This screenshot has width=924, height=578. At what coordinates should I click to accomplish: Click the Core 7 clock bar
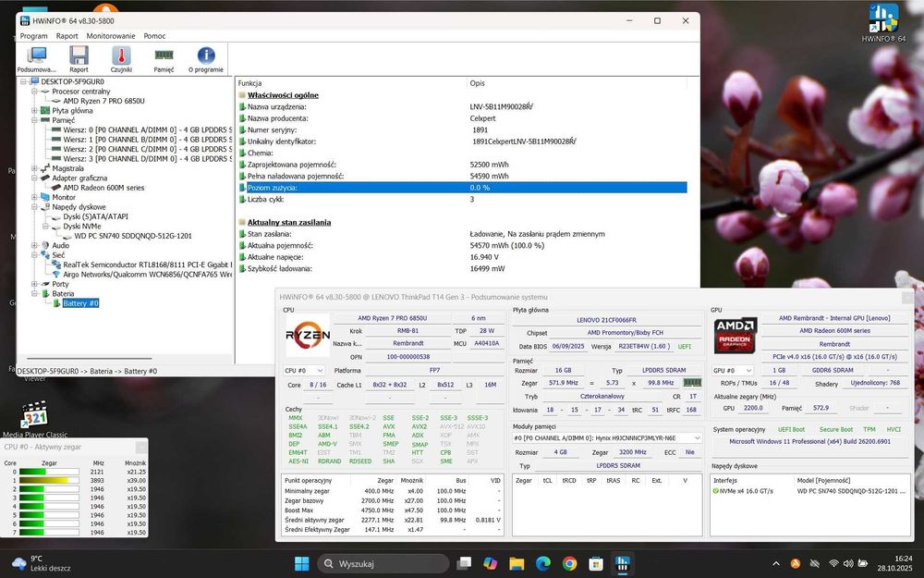[49, 533]
